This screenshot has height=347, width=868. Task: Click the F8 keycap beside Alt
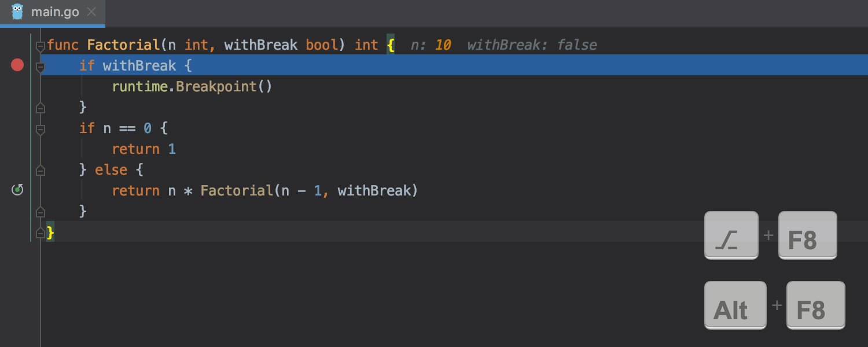(x=815, y=305)
